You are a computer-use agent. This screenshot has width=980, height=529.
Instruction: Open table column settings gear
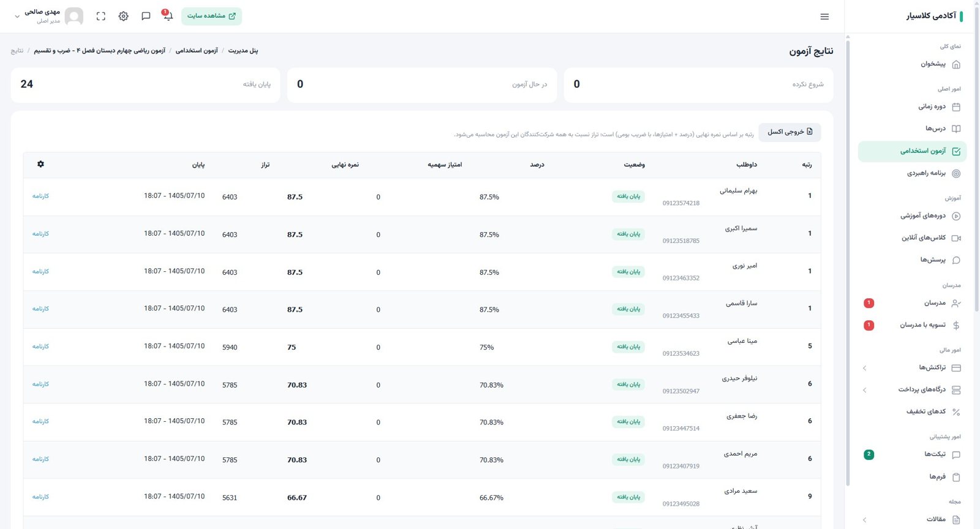[40, 164]
